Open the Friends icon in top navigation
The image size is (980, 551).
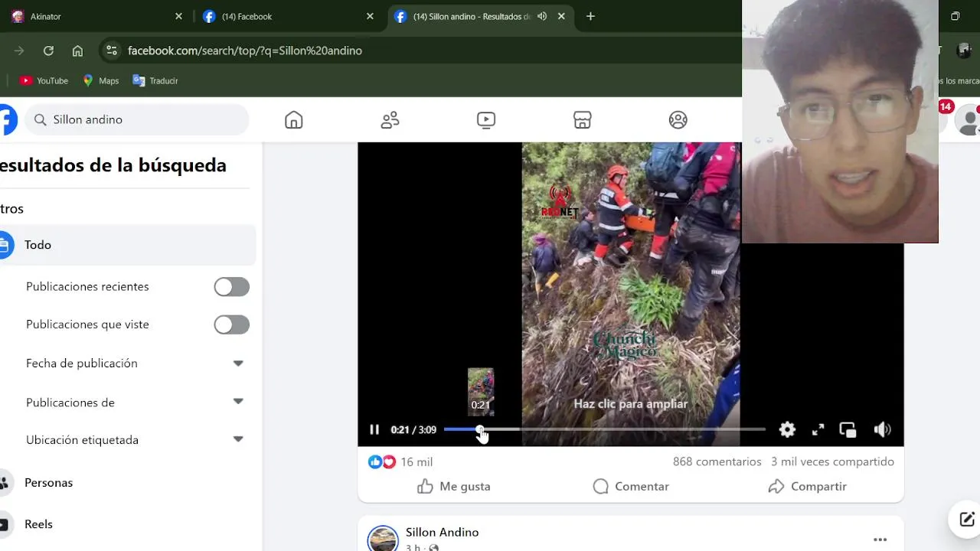coord(390,120)
